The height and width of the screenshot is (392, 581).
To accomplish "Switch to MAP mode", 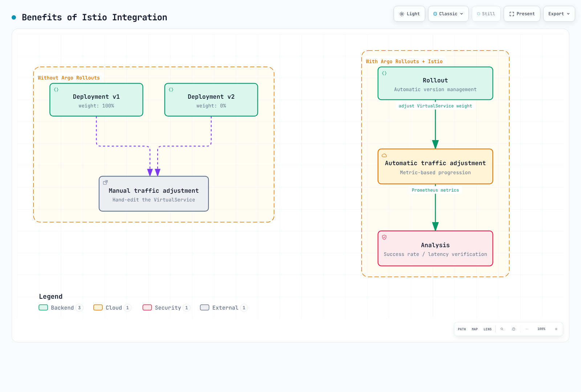I will (475, 329).
